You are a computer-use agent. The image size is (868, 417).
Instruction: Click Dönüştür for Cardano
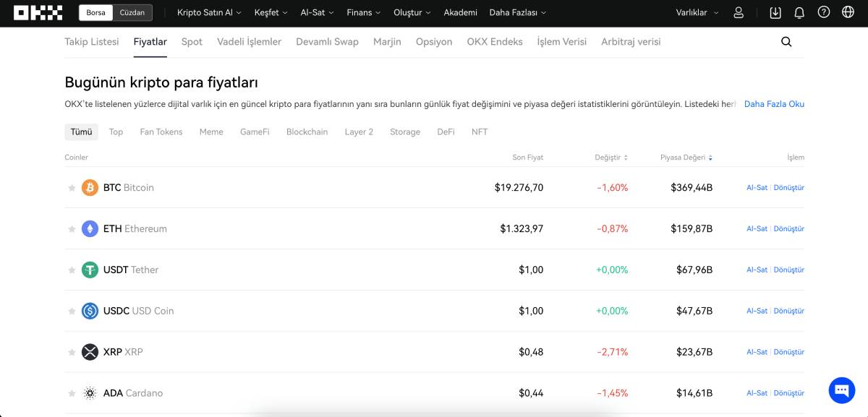coord(789,394)
